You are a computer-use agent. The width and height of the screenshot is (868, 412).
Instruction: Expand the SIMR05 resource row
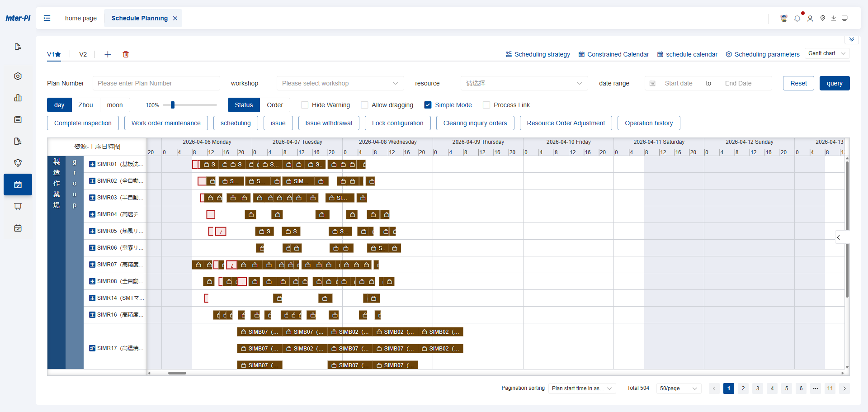92,231
